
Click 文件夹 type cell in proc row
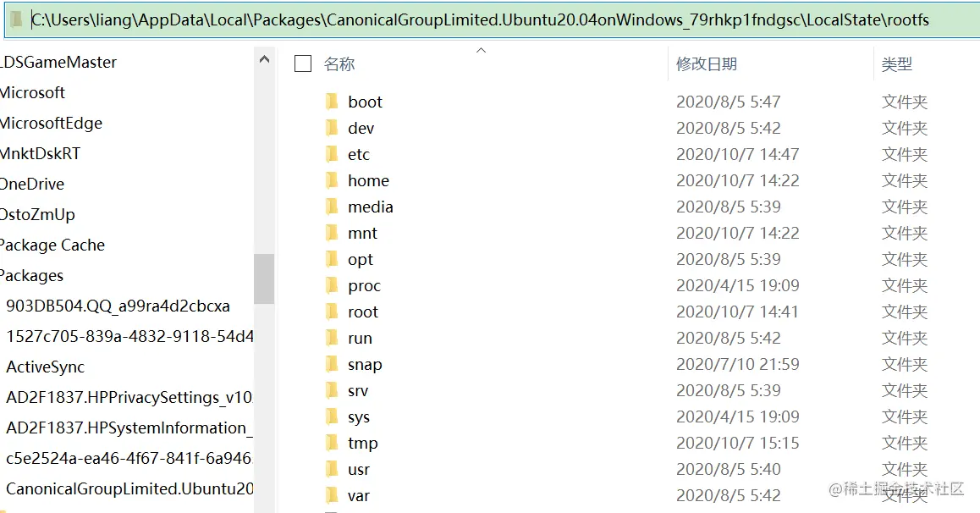(905, 285)
